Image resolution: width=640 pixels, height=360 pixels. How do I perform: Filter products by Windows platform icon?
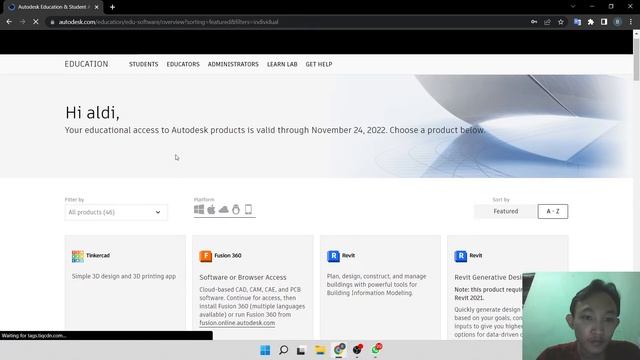pyautogui.click(x=199, y=210)
